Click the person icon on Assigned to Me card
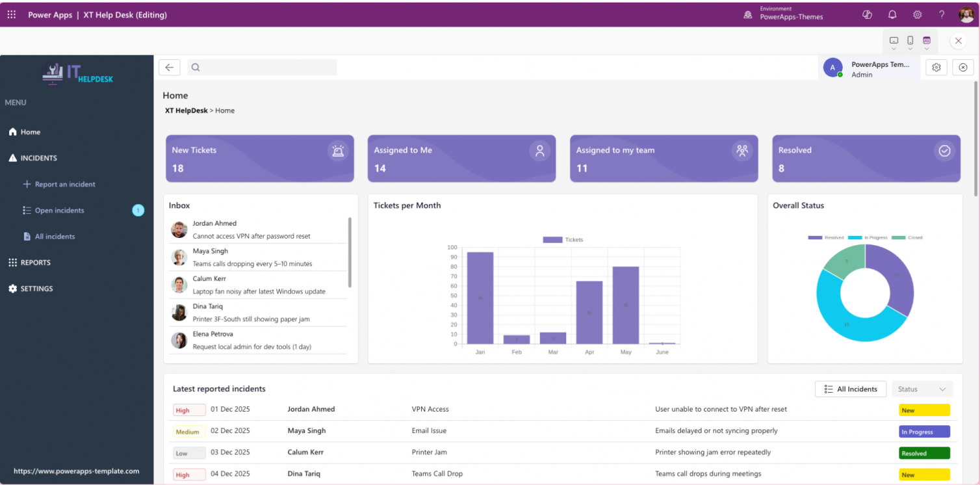Screen dimensions: 980x485 click(x=540, y=150)
